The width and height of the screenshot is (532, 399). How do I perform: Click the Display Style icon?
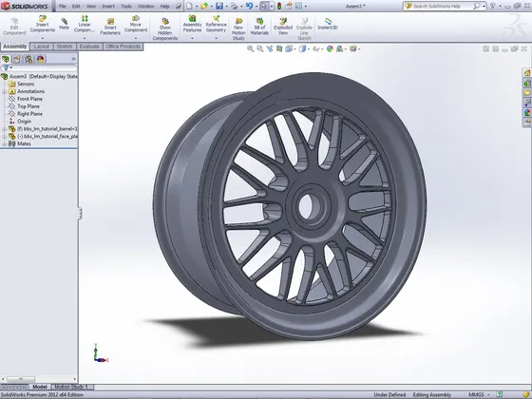click(x=302, y=48)
